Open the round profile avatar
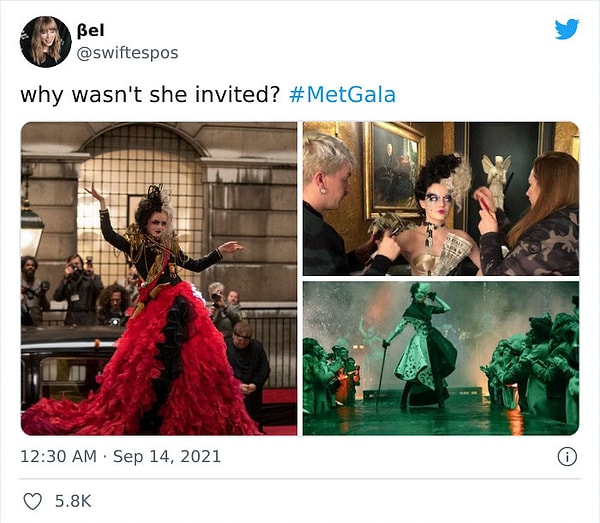Screen dimensions: 600x523 (x=46, y=42)
